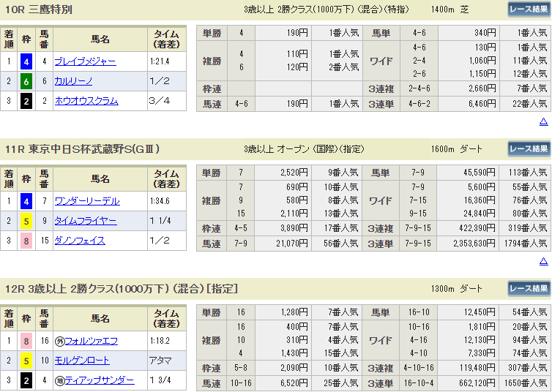This screenshot has width=552, height=392.
Task: Select the 2,660円 trio payout in 10R
Action: pyautogui.click(x=482, y=89)
